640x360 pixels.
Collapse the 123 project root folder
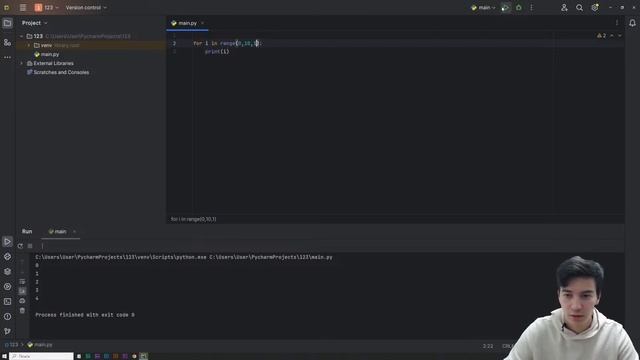click(22, 36)
